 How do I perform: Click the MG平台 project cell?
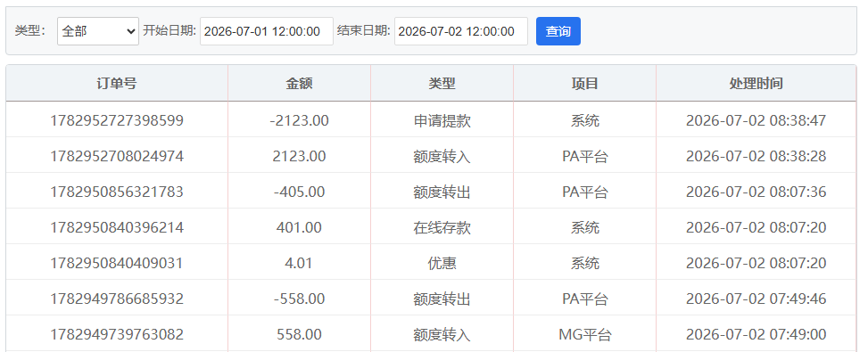click(584, 334)
